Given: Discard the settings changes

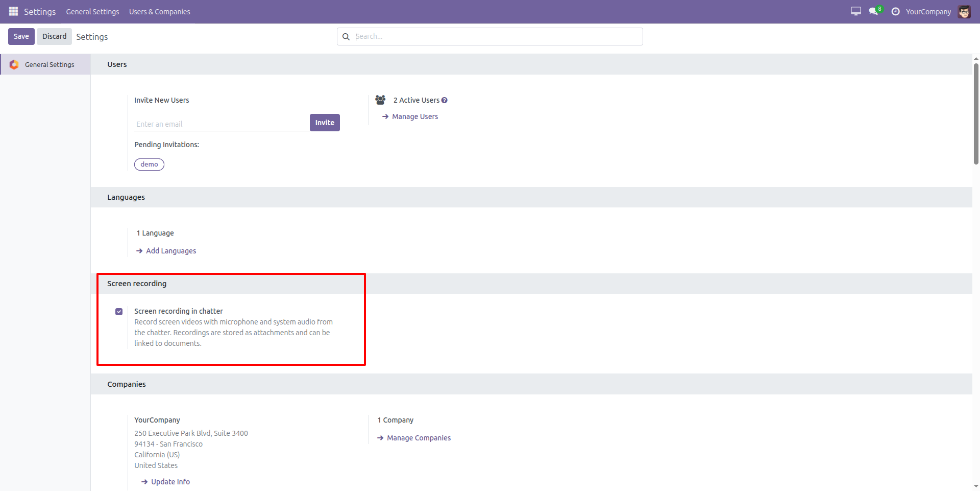Looking at the screenshot, I should tap(54, 36).
